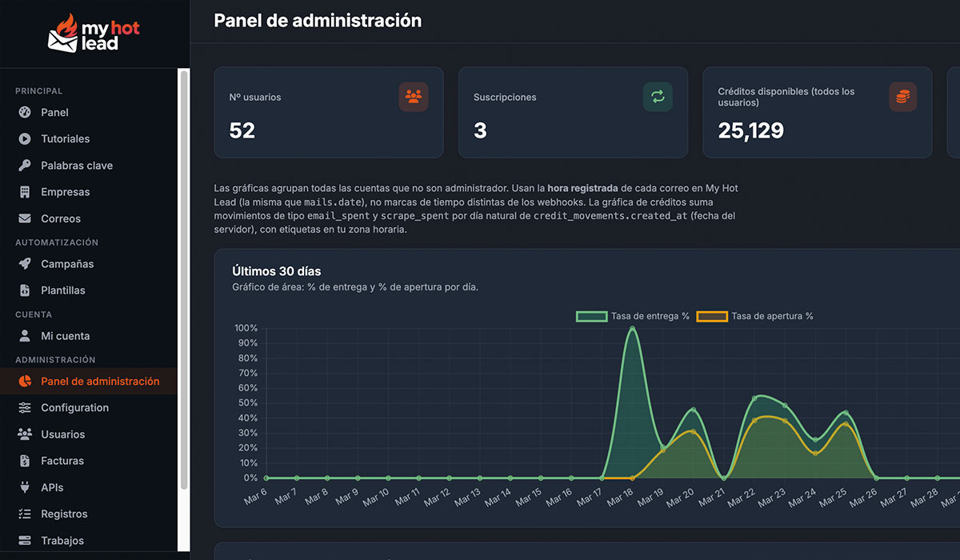Screen dimensions: 960x560
Task: Open the Empresas section
Action: tap(89, 192)
